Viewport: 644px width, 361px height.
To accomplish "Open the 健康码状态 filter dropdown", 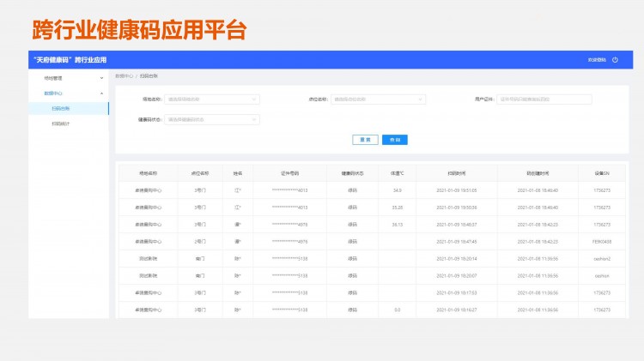I will pyautogui.click(x=212, y=120).
